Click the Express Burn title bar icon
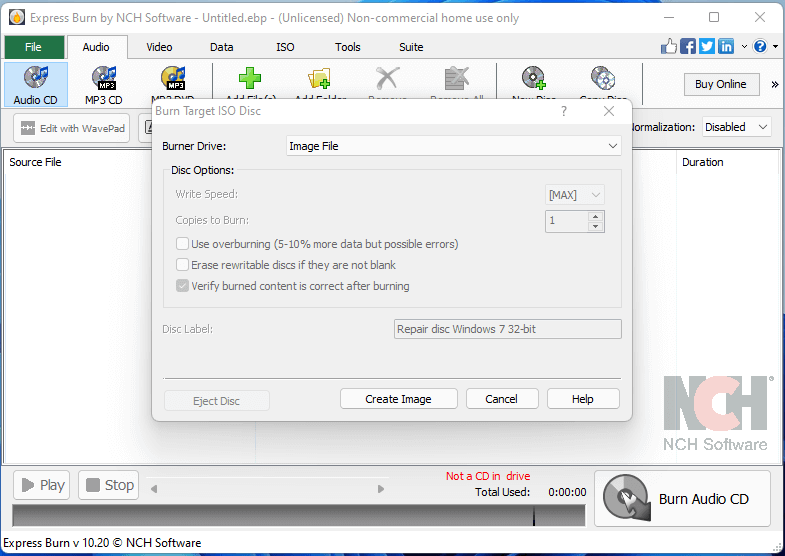This screenshot has height=556, width=785. point(17,18)
